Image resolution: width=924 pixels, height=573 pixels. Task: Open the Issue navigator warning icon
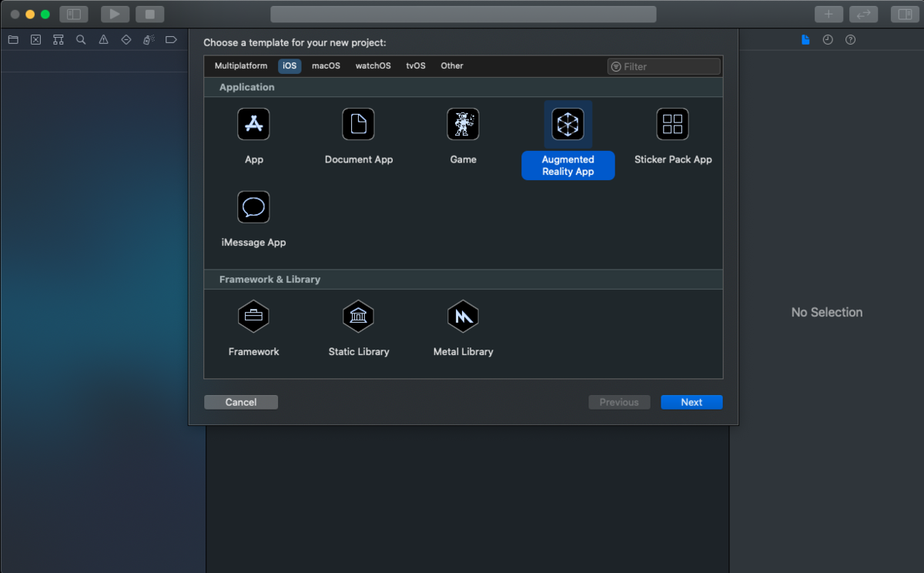(x=103, y=39)
